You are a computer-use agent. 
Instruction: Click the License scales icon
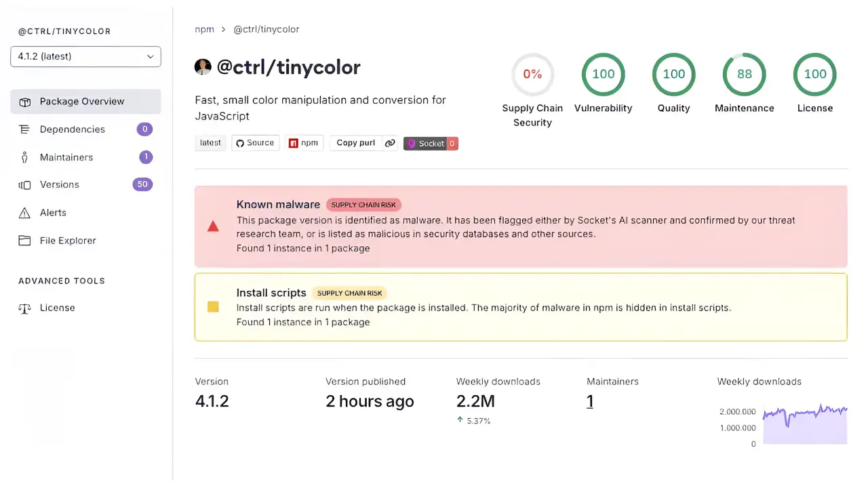coord(25,308)
